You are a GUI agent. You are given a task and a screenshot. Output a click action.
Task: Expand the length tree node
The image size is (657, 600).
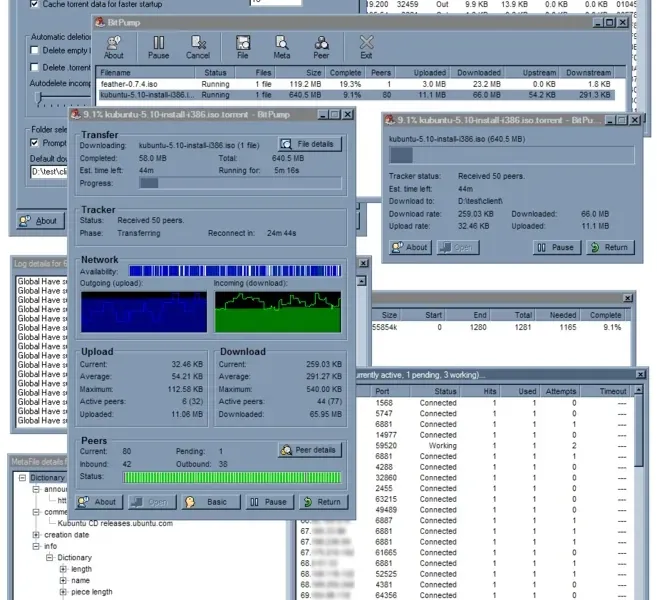tap(63, 569)
